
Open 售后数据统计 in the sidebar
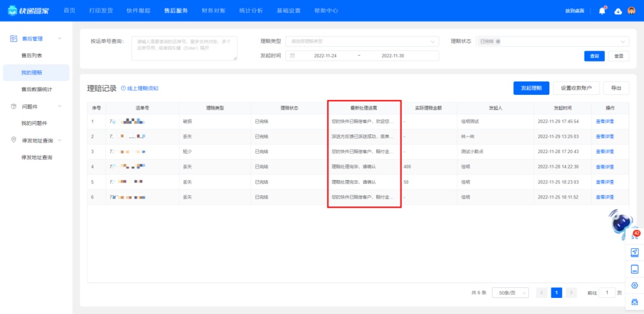(x=36, y=89)
